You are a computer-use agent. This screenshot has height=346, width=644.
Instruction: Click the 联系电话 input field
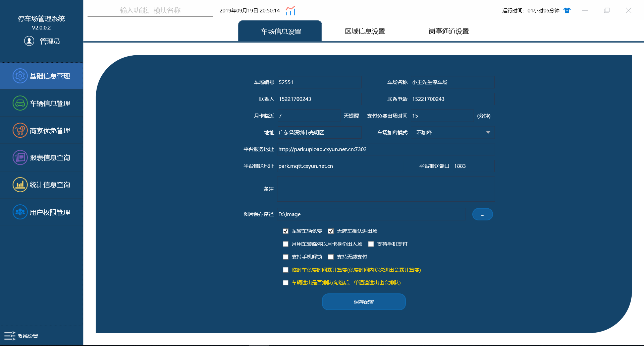point(452,99)
